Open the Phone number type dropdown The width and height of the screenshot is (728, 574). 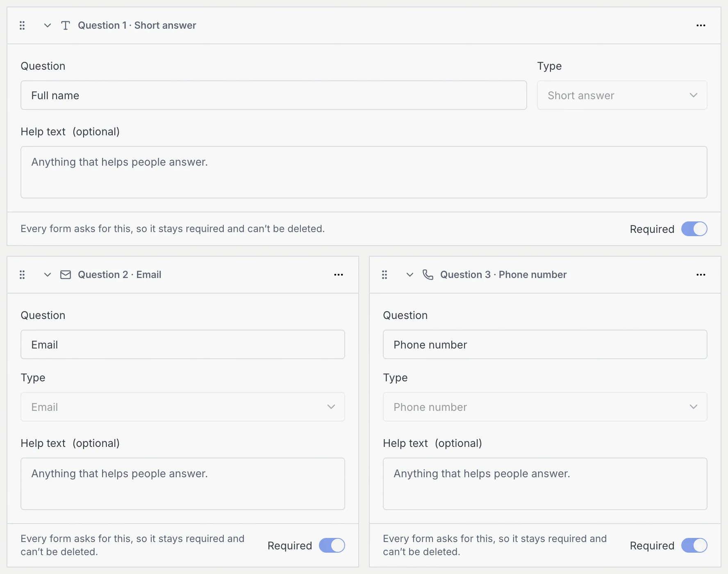[545, 407]
